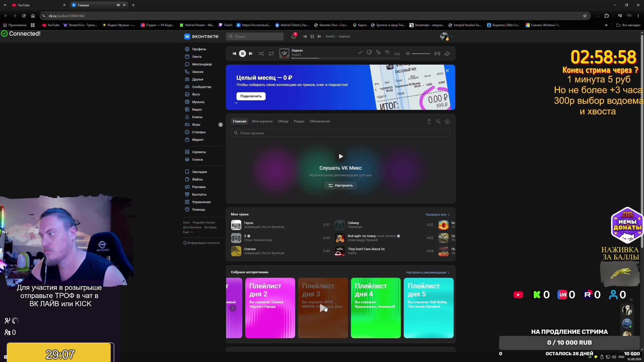Pause the track Баркас in main player
Image resolution: width=644 pixels, height=362 pixels.
click(x=242, y=54)
